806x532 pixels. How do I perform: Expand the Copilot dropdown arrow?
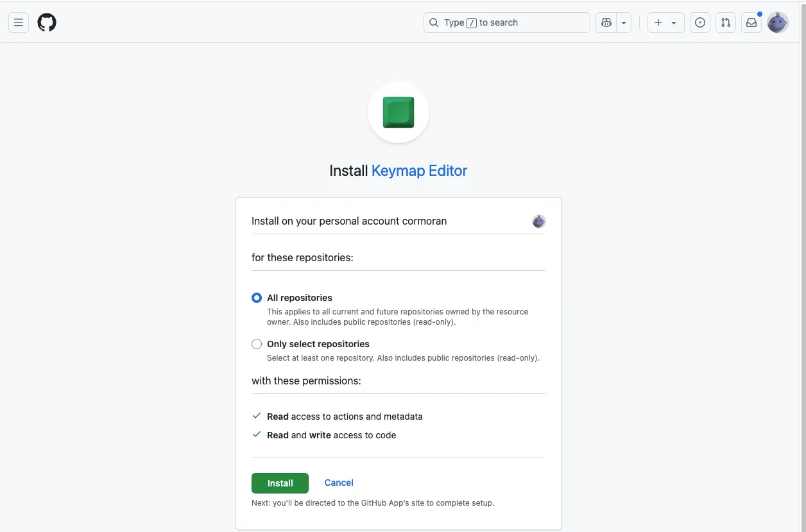[624, 22]
